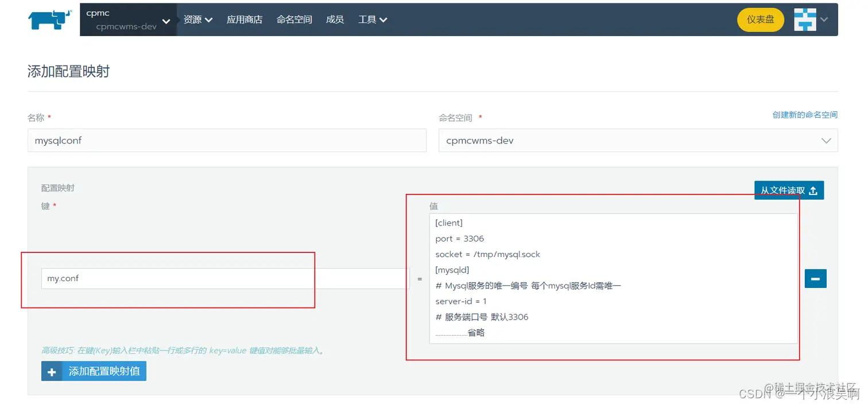
Task: Click the mysqlconf name input field
Action: coord(227,140)
